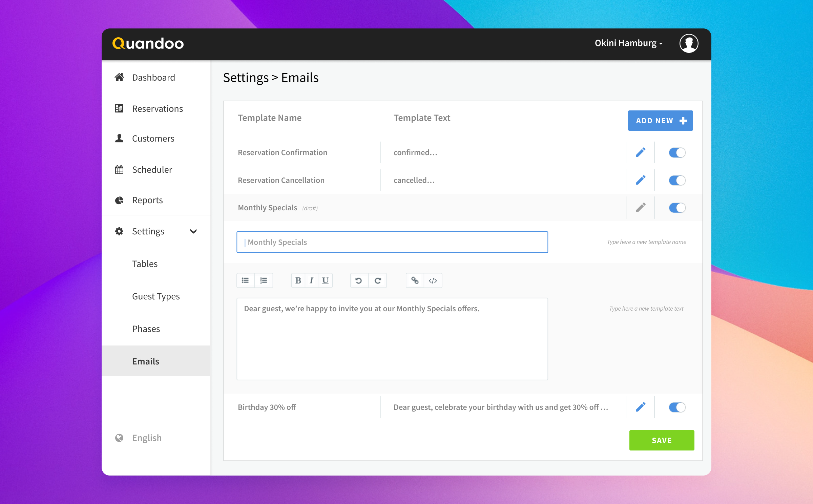Edit Reservation Confirmation template pencil

[640, 152]
